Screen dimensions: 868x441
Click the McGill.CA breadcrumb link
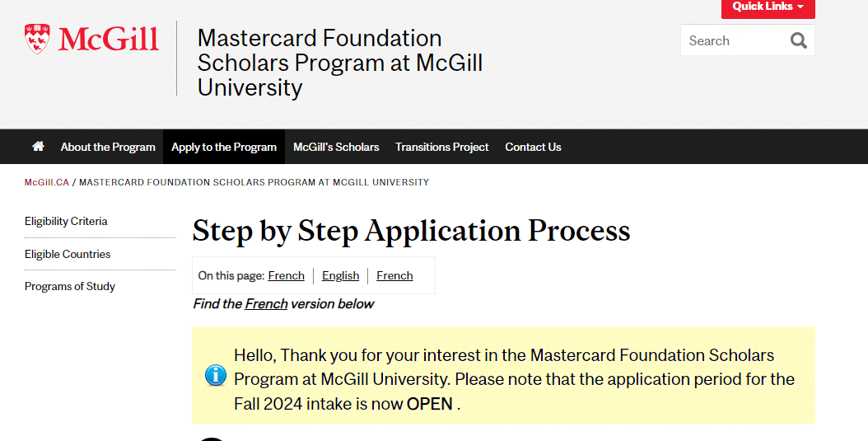[47, 182]
